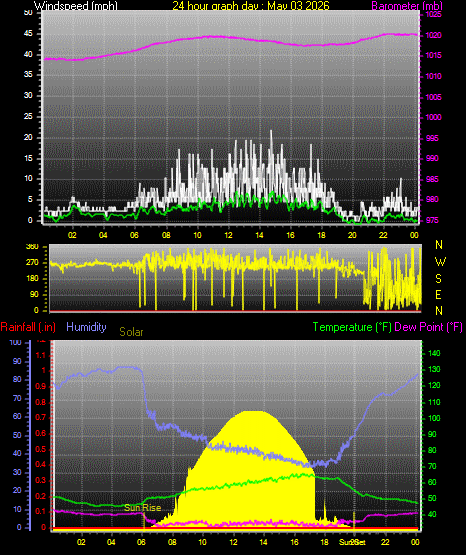Viewport: 466px width, 555px height.
Task: Click the 140 tick on the temperature axis
Action: pyautogui.click(x=434, y=353)
